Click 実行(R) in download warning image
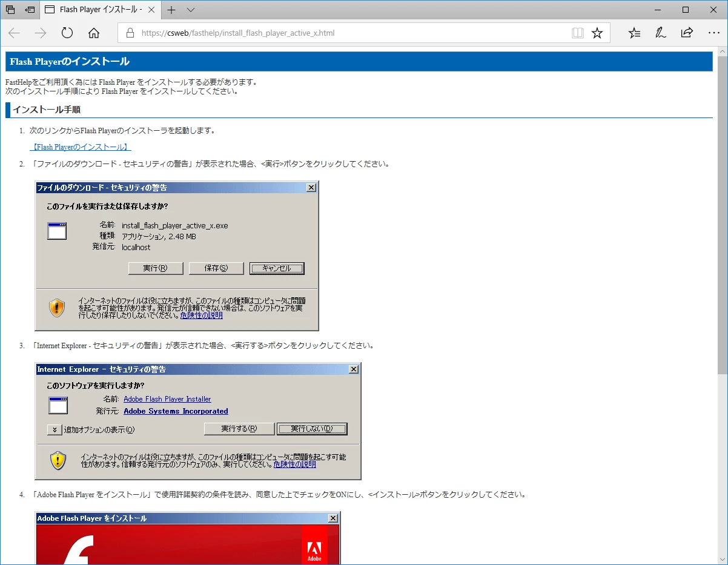Viewport: 728px width, 565px height. tap(156, 268)
